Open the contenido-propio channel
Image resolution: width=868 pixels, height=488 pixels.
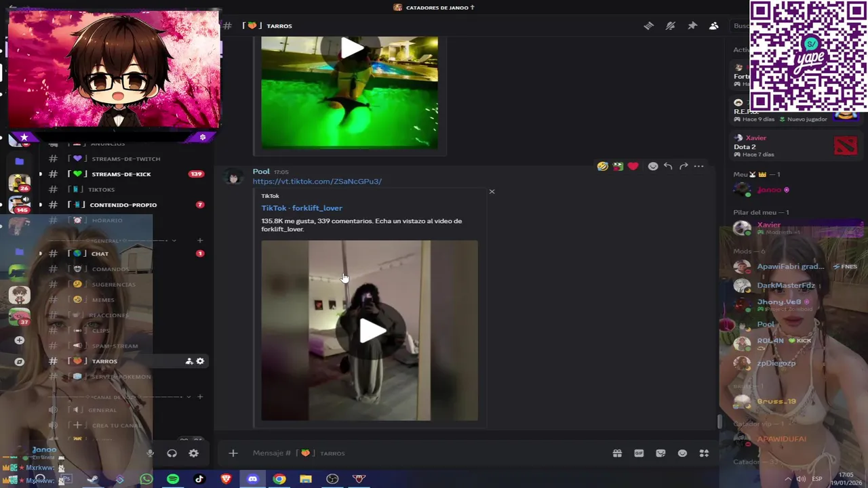pyautogui.click(x=122, y=205)
